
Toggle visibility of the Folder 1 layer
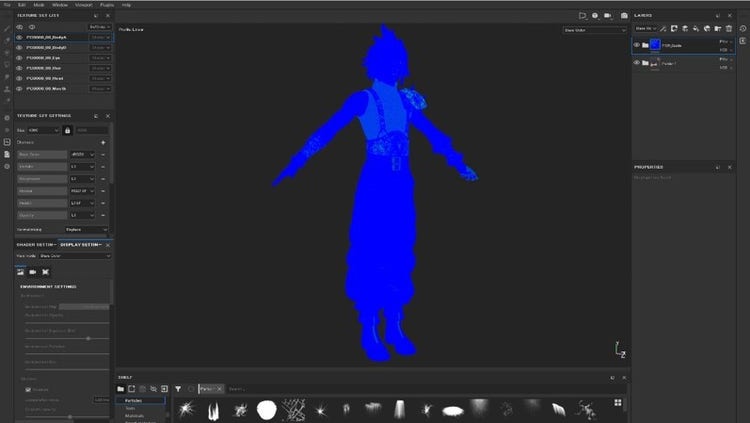tap(637, 63)
